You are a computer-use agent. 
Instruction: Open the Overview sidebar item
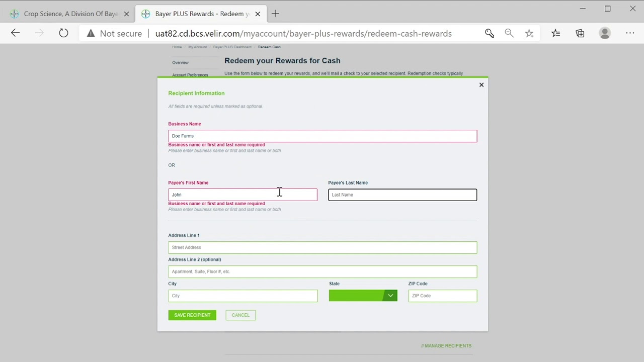[x=180, y=63]
